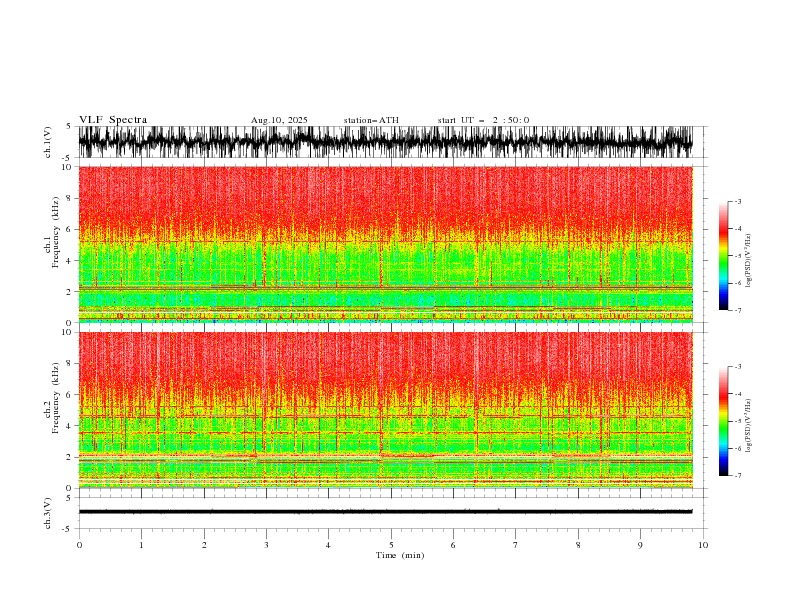Screen dimensions: 792x612
Task: Click the ch.2 "Frequency (kHz)" axis label
Action: [x=55, y=398]
